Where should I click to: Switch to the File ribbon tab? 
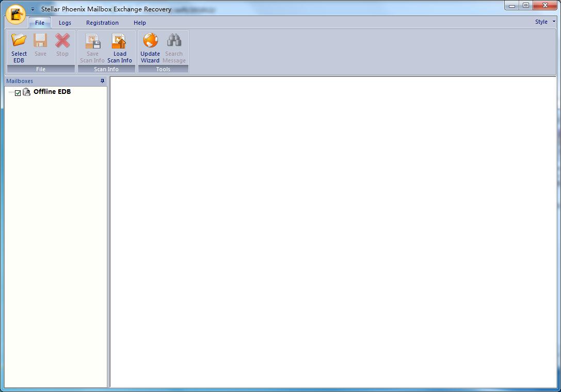tap(40, 23)
